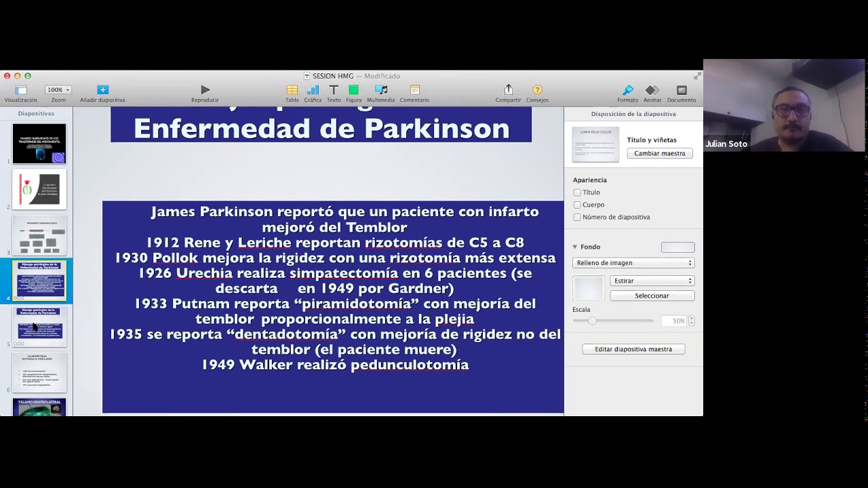Open the Relleno de imagen dropdown

633,263
